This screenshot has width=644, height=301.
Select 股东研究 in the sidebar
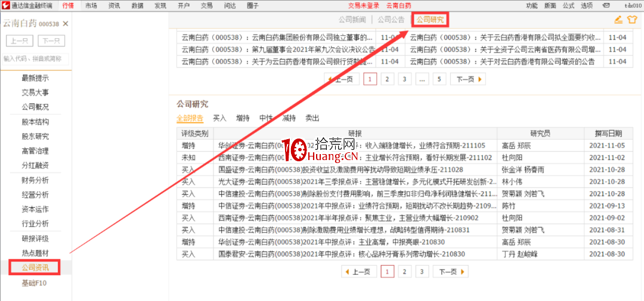tap(35, 137)
